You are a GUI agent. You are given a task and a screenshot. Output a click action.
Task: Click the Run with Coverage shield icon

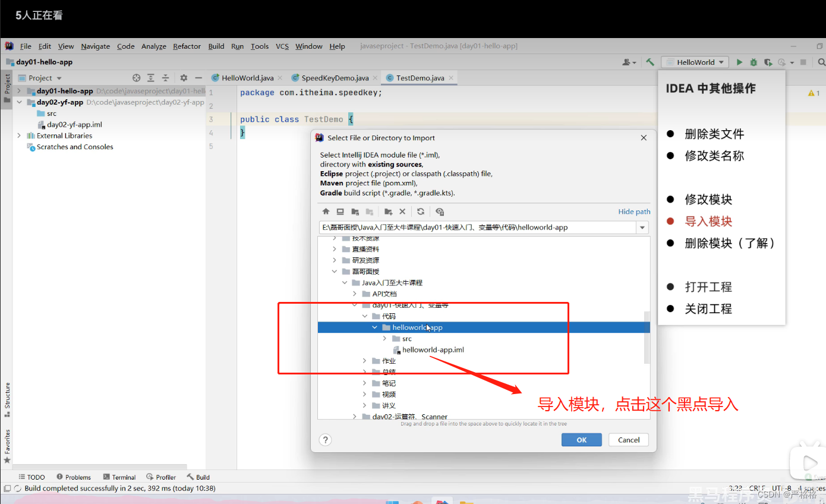[768, 62]
